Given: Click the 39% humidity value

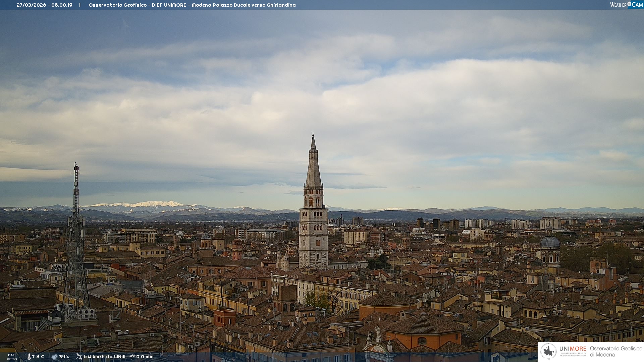Looking at the screenshot, I should [x=64, y=357].
